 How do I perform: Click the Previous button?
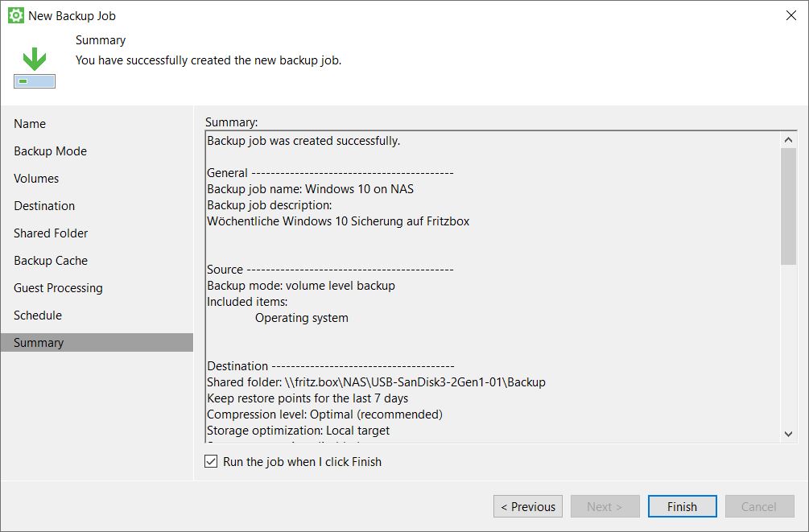click(x=527, y=506)
